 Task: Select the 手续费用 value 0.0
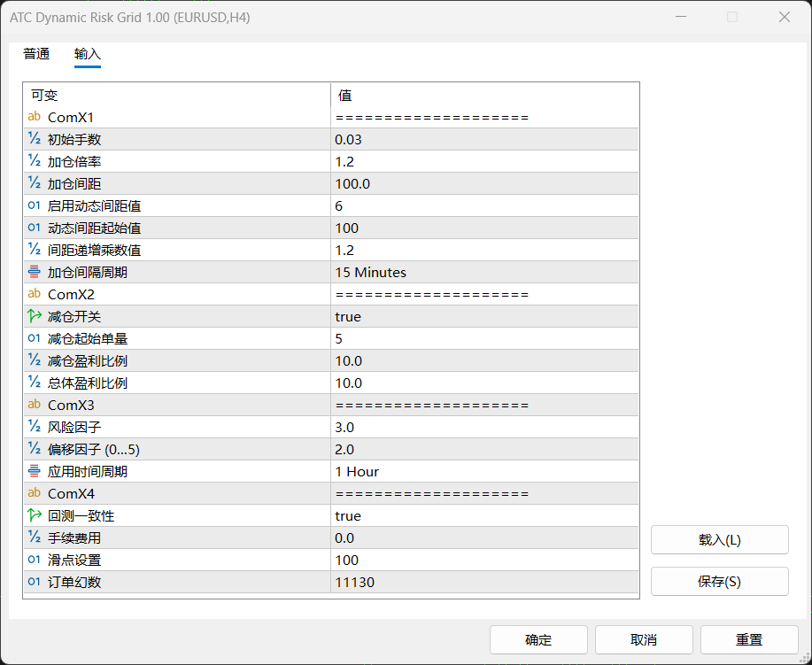(x=484, y=538)
